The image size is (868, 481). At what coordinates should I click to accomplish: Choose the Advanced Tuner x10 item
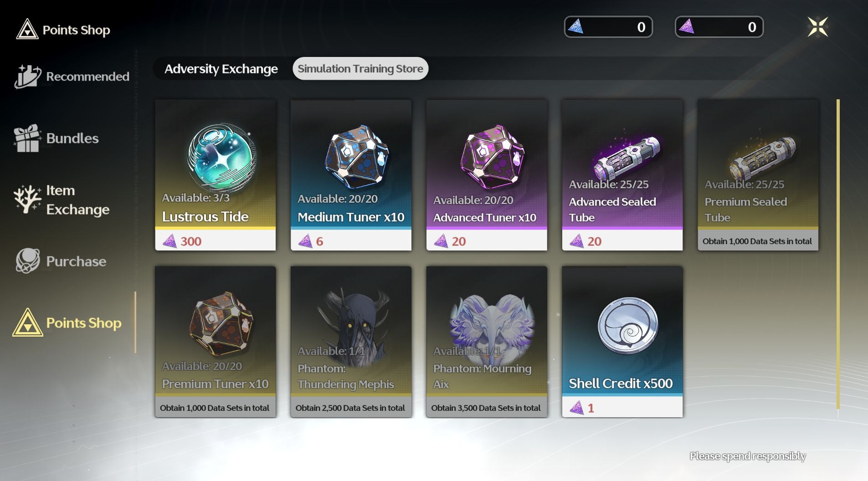click(x=487, y=175)
